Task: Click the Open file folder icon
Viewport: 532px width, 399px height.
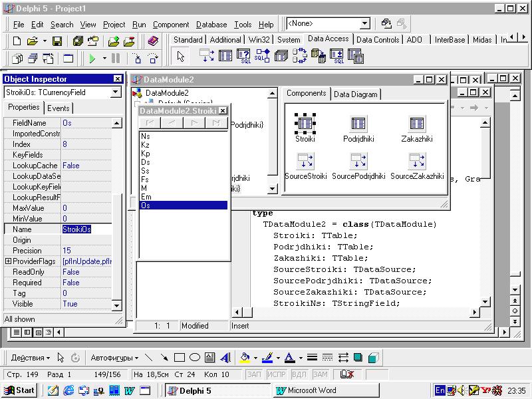Action: click(x=32, y=41)
